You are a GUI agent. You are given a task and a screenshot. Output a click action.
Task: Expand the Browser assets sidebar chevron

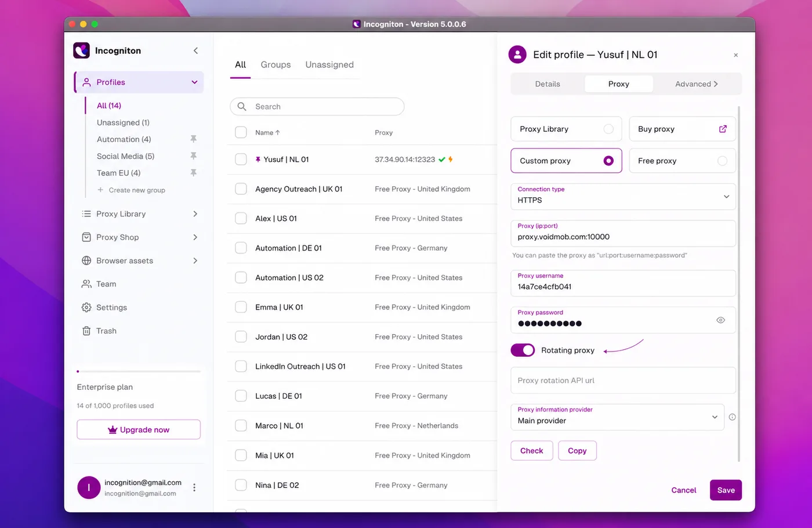coord(195,261)
